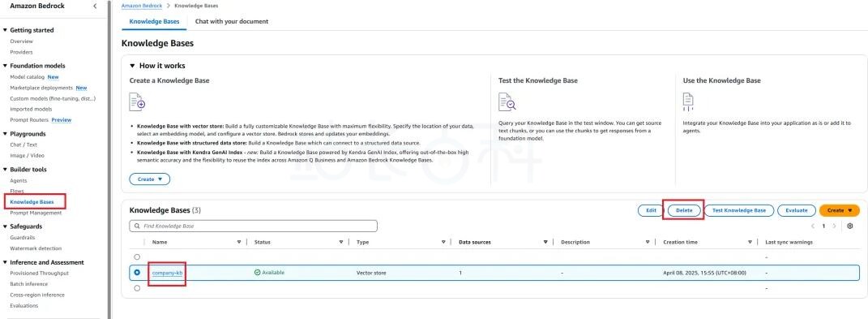Open the orange Create dropdown button
The width and height of the screenshot is (868, 319).
tap(839, 211)
